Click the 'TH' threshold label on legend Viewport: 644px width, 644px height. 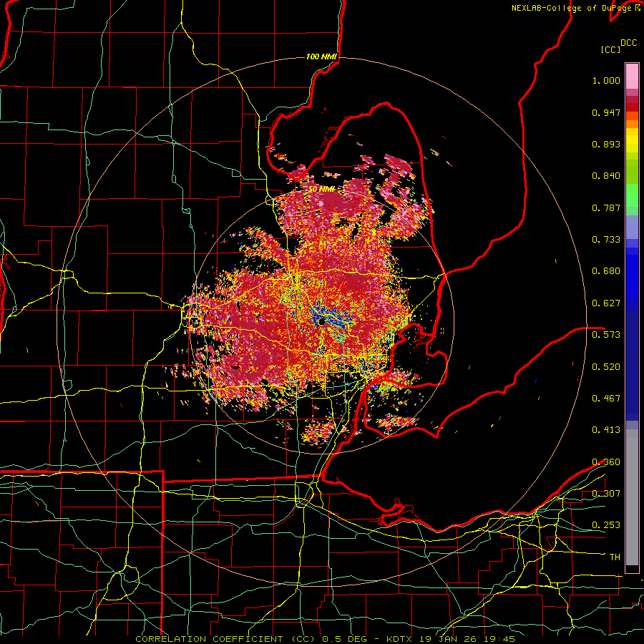(615, 557)
